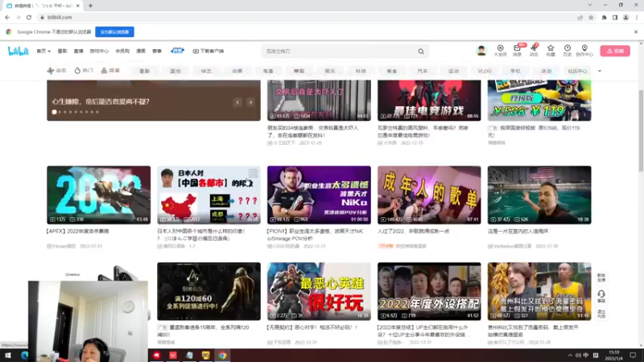Screen dimensions: 644x362
Task: Dismiss the Chrome default browser infobar
Action: point(636,31)
